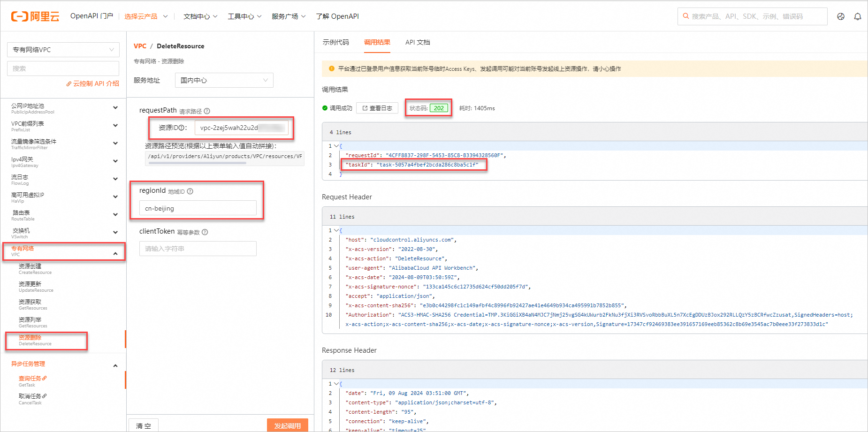Open the 云控制 API 介绍 link
This screenshot has width=868, height=432.
tap(92, 83)
